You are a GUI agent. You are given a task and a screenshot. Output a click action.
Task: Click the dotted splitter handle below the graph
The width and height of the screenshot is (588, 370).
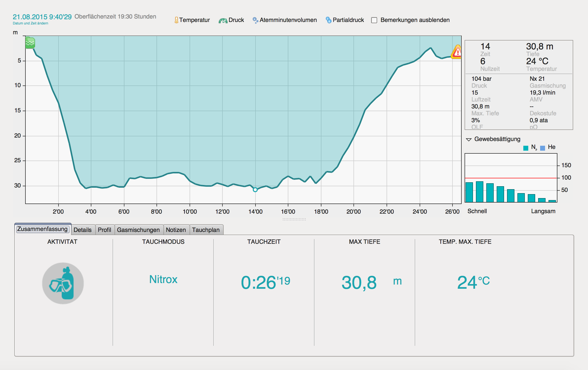click(294, 219)
